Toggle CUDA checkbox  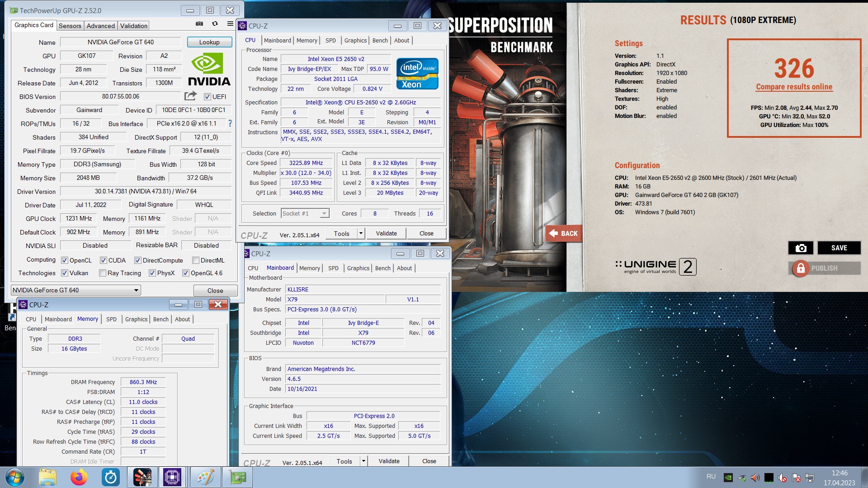(x=104, y=260)
